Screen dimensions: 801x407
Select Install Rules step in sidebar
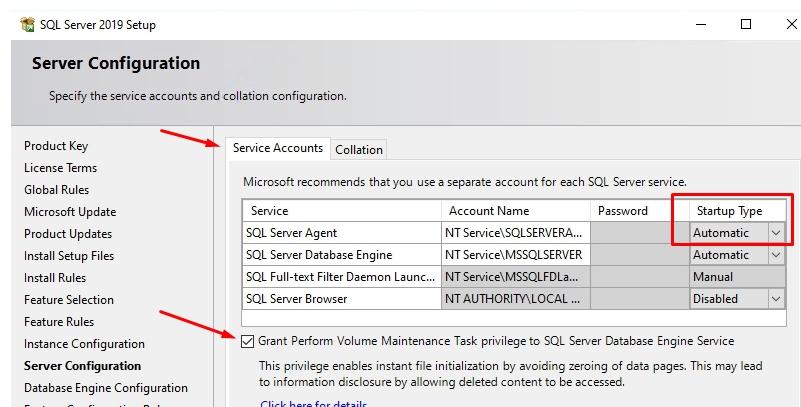pos(55,278)
